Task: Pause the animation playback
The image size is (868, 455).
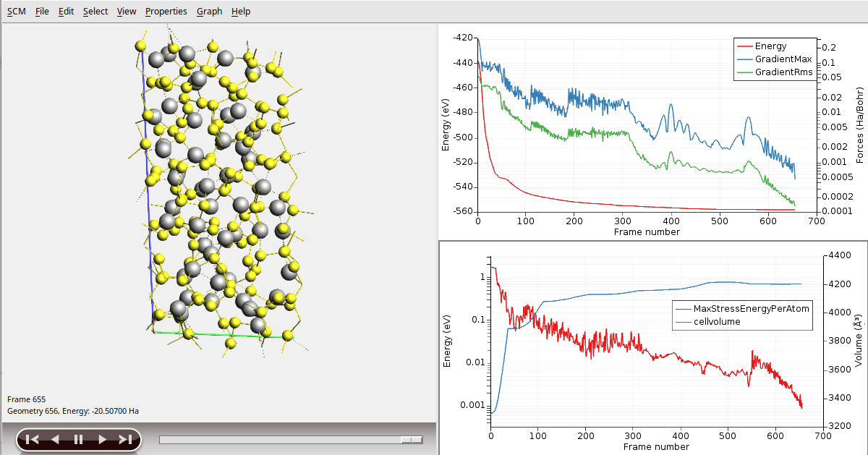Action: pyautogui.click(x=79, y=439)
